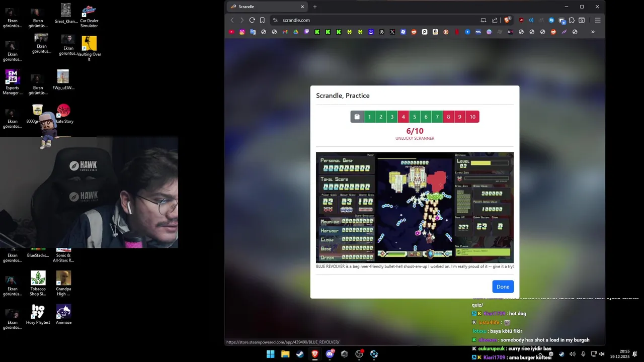
Task: Bookmark this page via the bookmark icon
Action: click(x=262, y=20)
